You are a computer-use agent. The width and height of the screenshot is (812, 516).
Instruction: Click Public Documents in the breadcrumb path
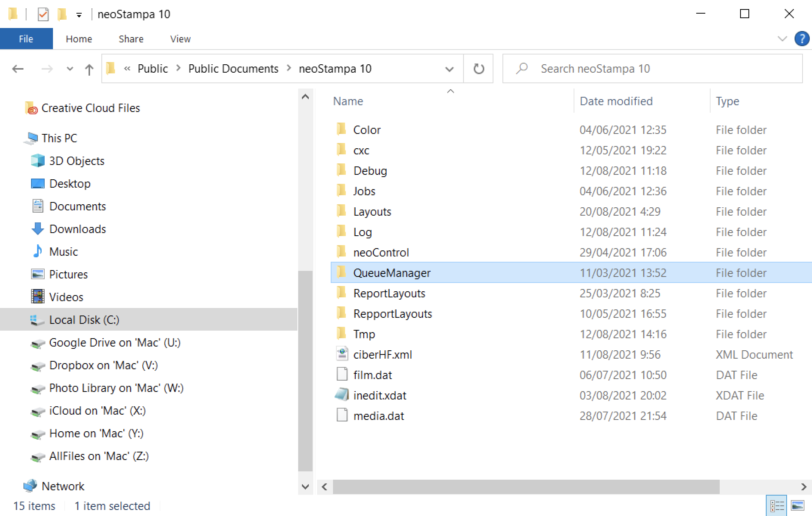[233, 68]
